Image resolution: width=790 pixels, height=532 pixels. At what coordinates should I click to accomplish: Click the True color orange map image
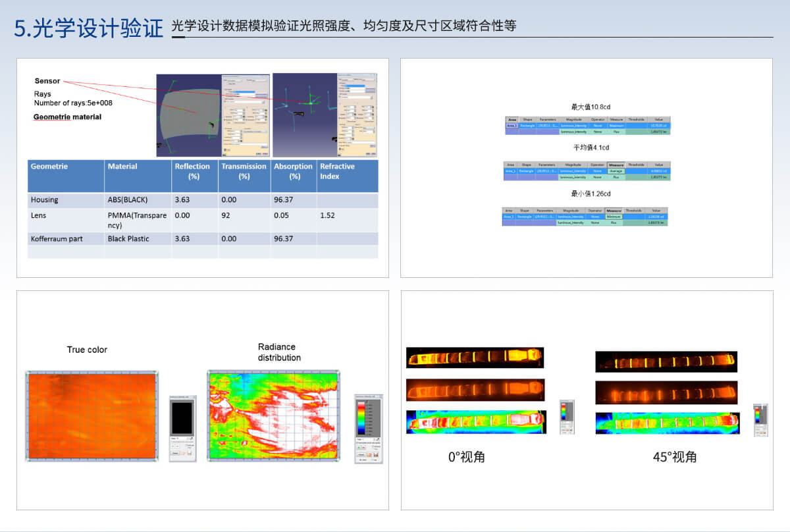click(92, 416)
